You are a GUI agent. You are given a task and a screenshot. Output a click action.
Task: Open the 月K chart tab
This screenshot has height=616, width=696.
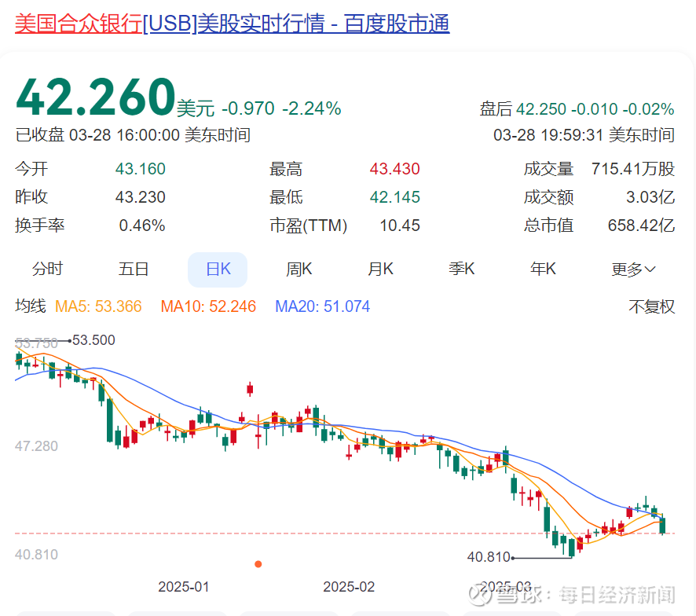(x=380, y=269)
